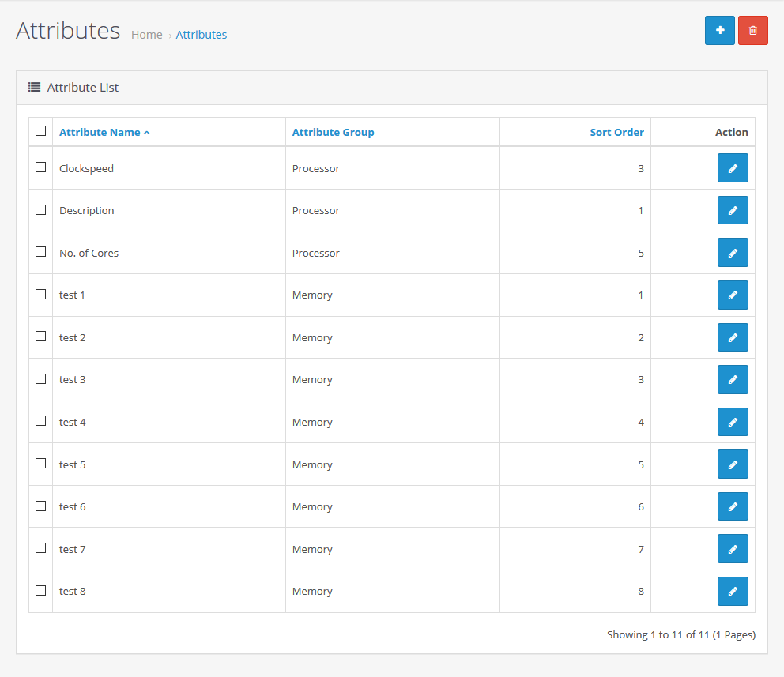Viewport: 784px width, 677px height.
Task: Click the test 8 name cell
Action: (169, 592)
